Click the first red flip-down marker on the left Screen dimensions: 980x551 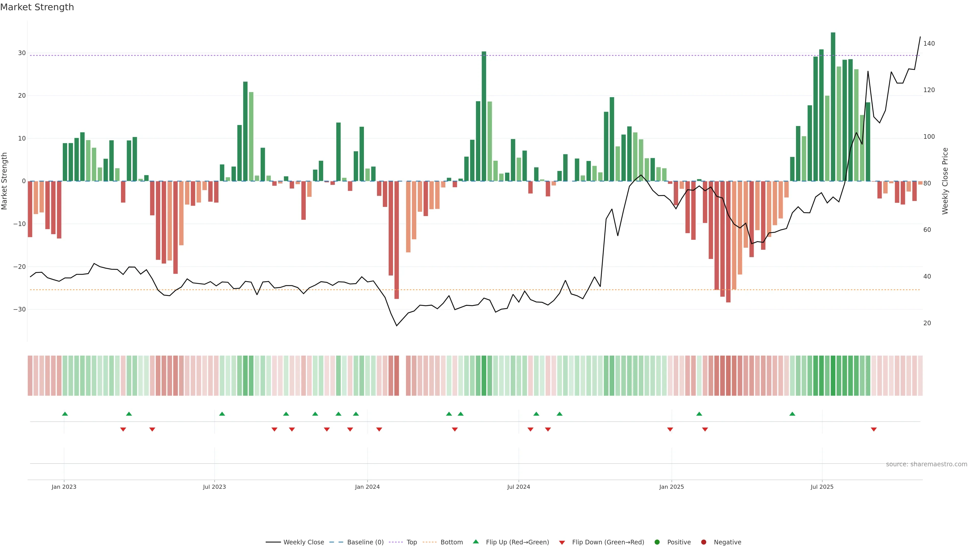pos(123,429)
